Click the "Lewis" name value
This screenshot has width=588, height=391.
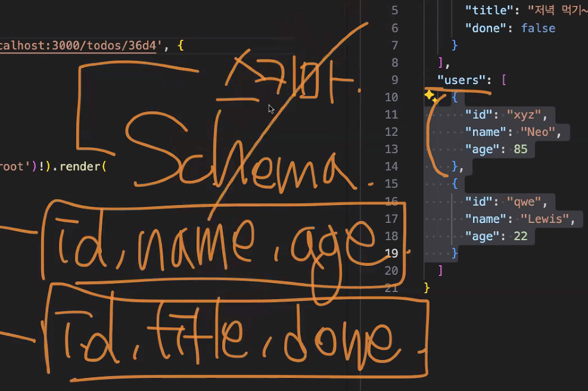[x=545, y=219]
